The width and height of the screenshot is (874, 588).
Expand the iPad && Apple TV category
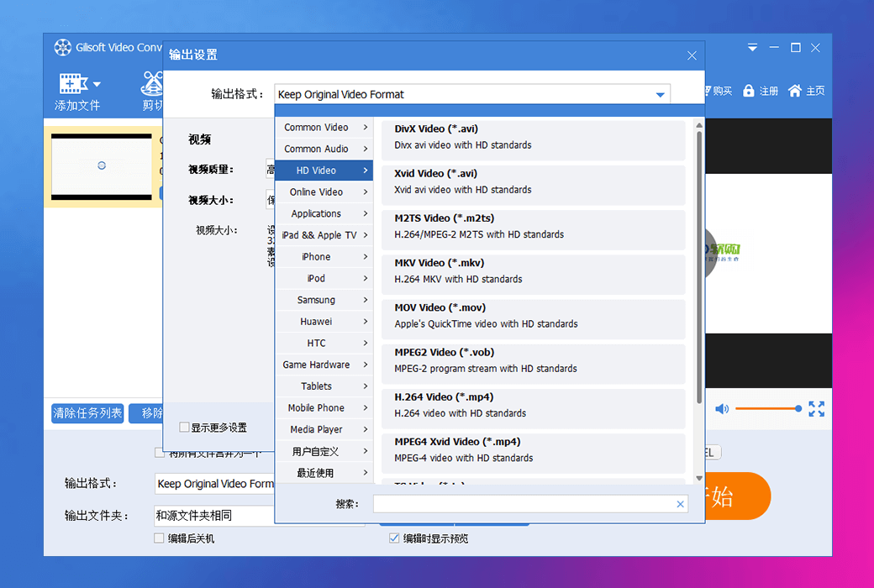[324, 235]
